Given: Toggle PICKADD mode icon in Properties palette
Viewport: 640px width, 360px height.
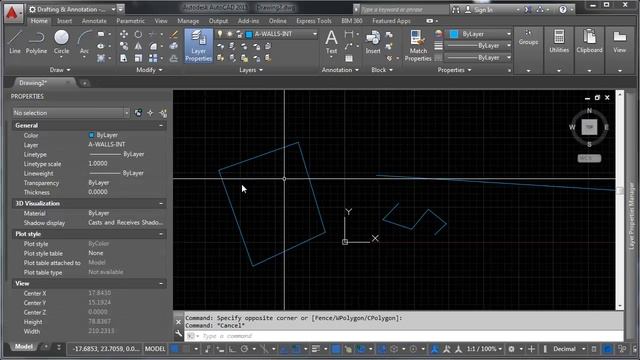Looking at the screenshot, I should pos(138,113).
